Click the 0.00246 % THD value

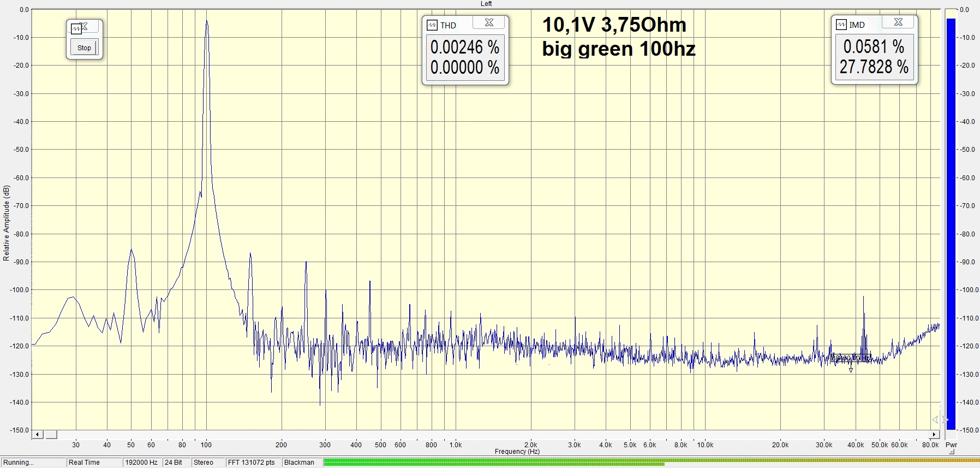pos(465,47)
